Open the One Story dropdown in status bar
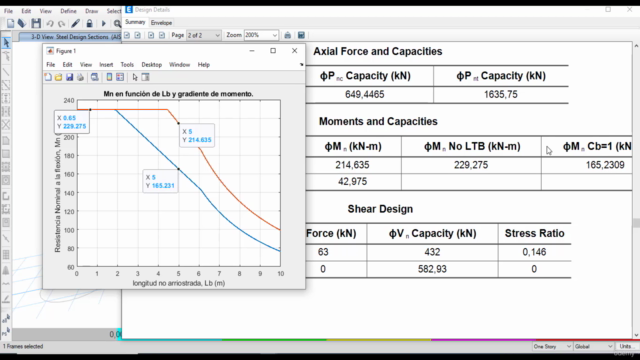 tap(552, 347)
